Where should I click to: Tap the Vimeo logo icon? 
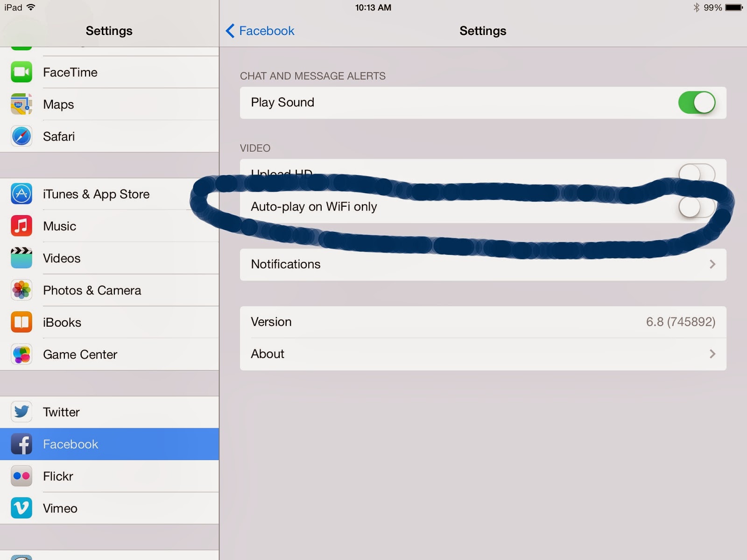(x=21, y=508)
